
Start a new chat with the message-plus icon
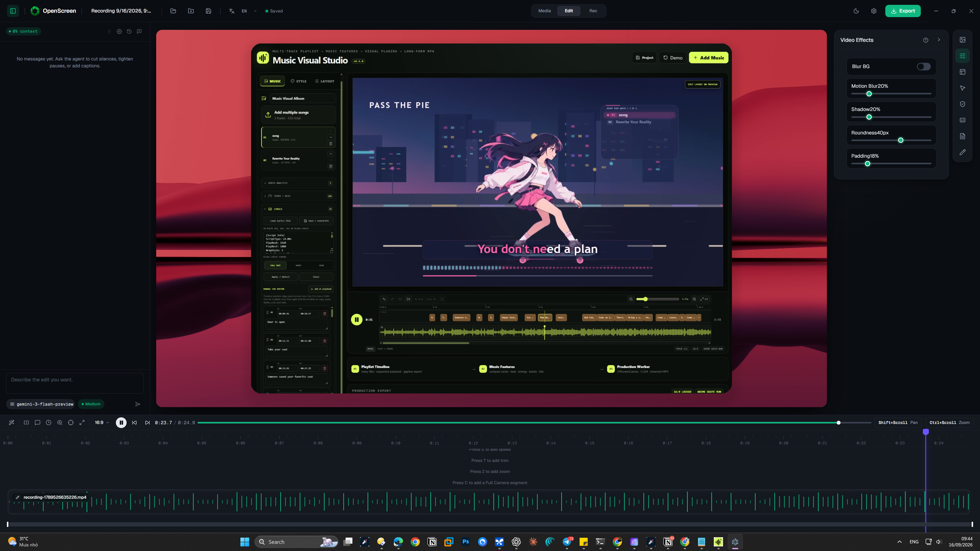point(139,32)
